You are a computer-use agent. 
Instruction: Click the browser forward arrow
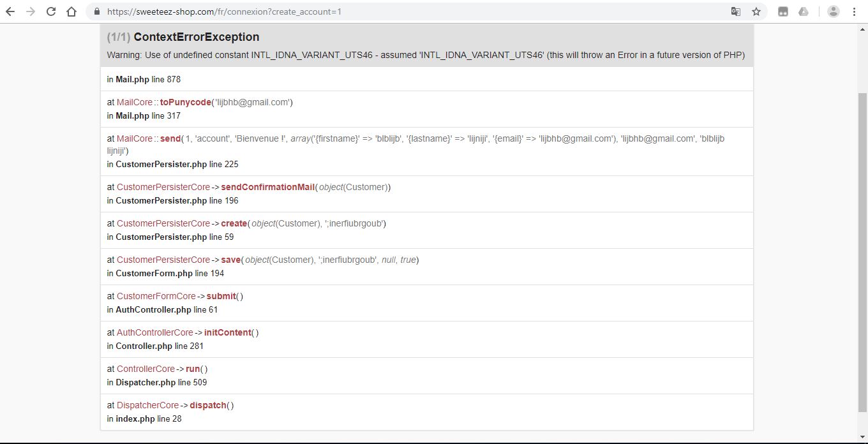coord(31,11)
